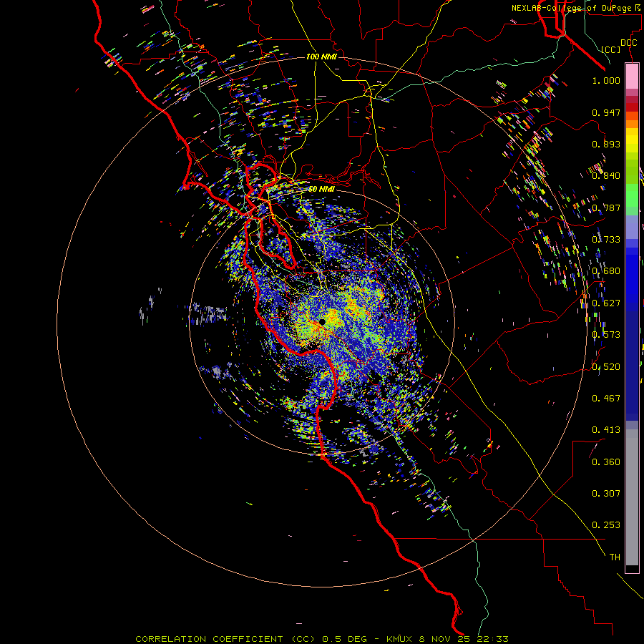
Task: Select the 0.413 scale value
Action: 606,430
